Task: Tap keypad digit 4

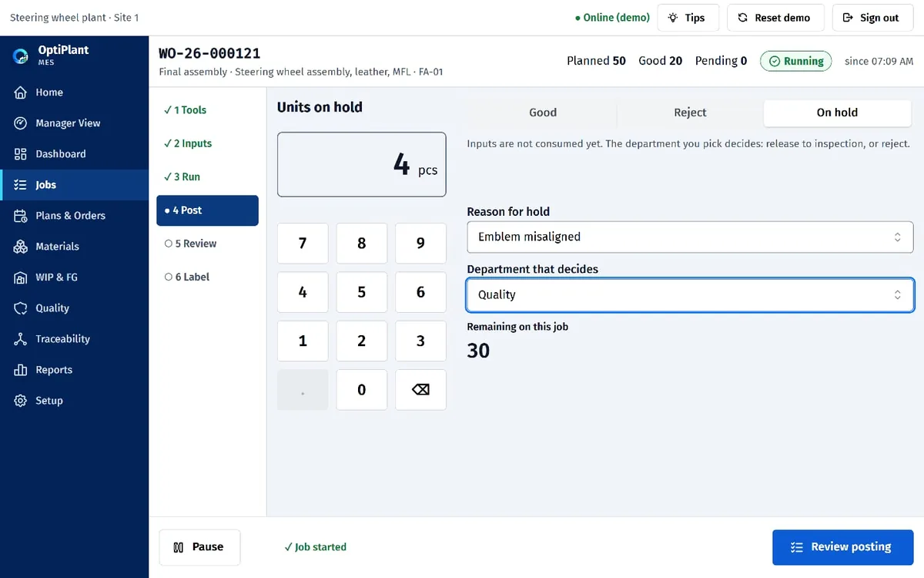Action: (303, 292)
